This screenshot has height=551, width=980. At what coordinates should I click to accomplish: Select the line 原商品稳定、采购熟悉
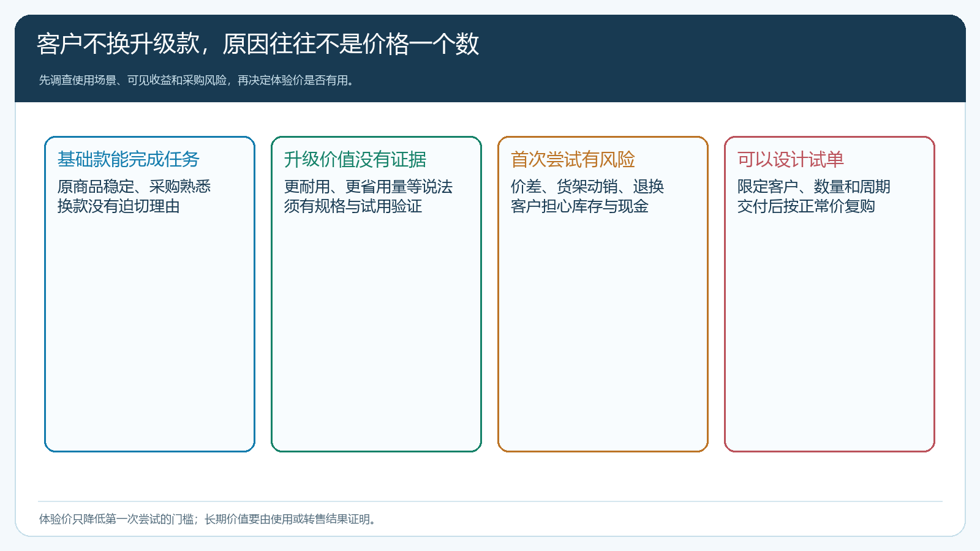pos(134,187)
